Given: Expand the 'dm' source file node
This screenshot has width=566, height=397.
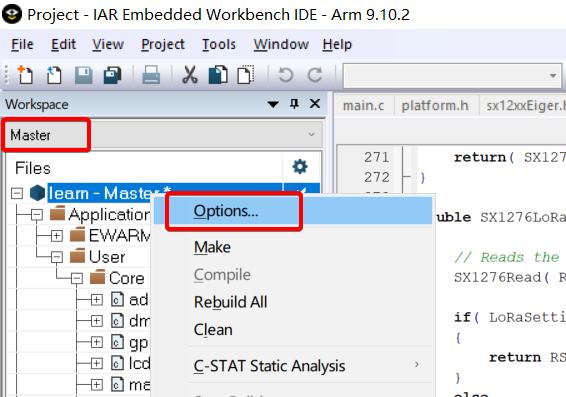Looking at the screenshot, I should pos(97,321).
